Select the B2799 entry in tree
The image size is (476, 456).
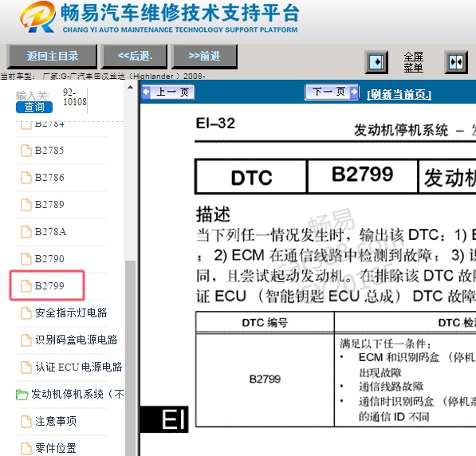point(49,285)
